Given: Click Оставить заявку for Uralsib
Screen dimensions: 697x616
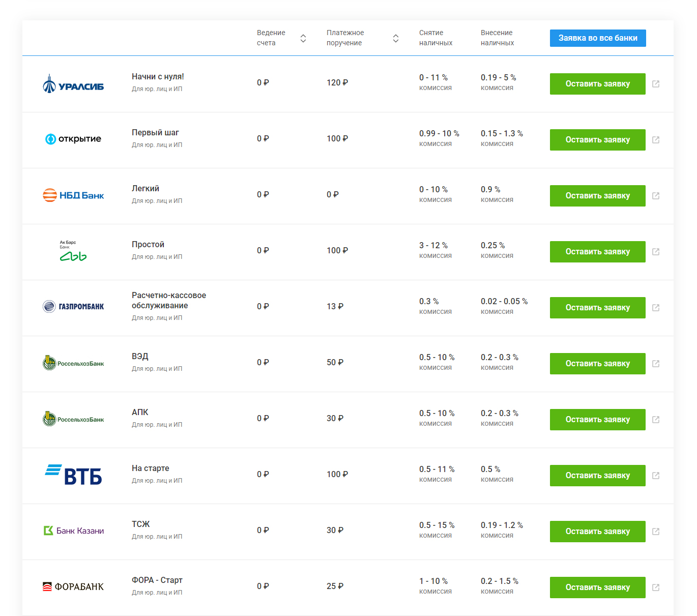Looking at the screenshot, I should coord(597,84).
